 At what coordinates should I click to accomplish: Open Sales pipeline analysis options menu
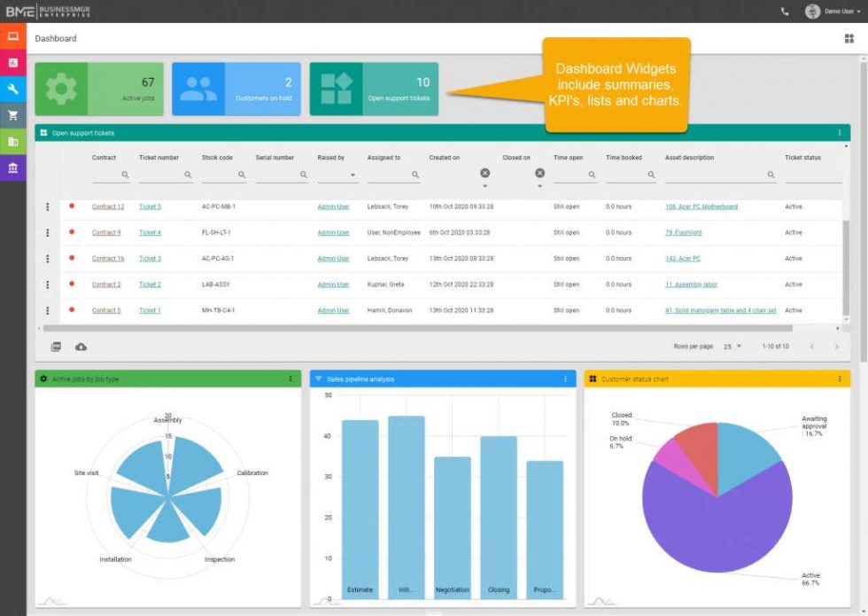[x=565, y=379]
